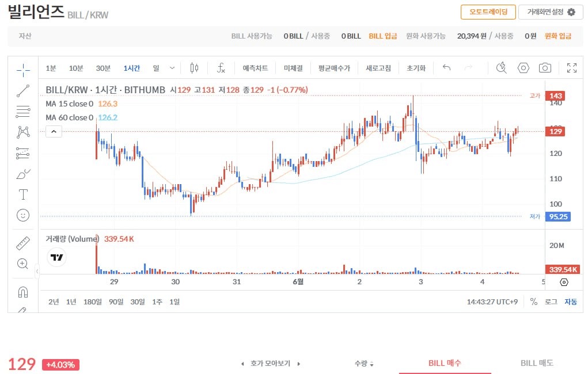The width and height of the screenshot is (588, 374).
Task: Click the candlestick chart style icon
Action: point(194,68)
